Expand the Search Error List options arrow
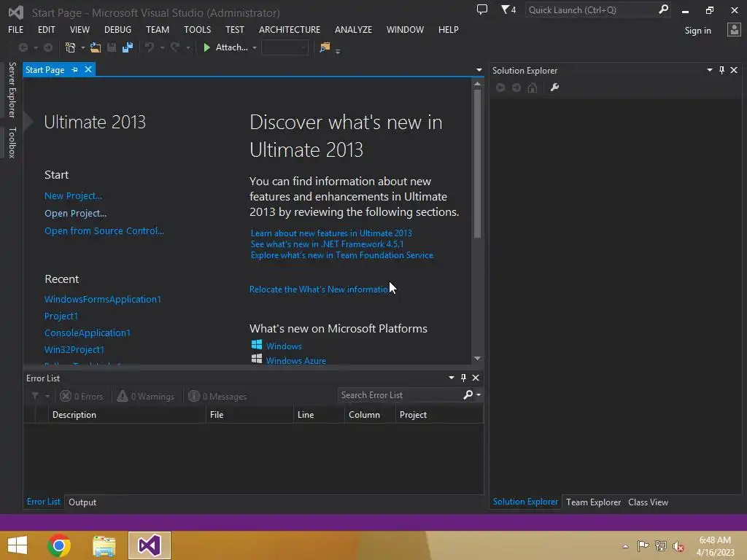This screenshot has height=560, width=747. coord(479,394)
